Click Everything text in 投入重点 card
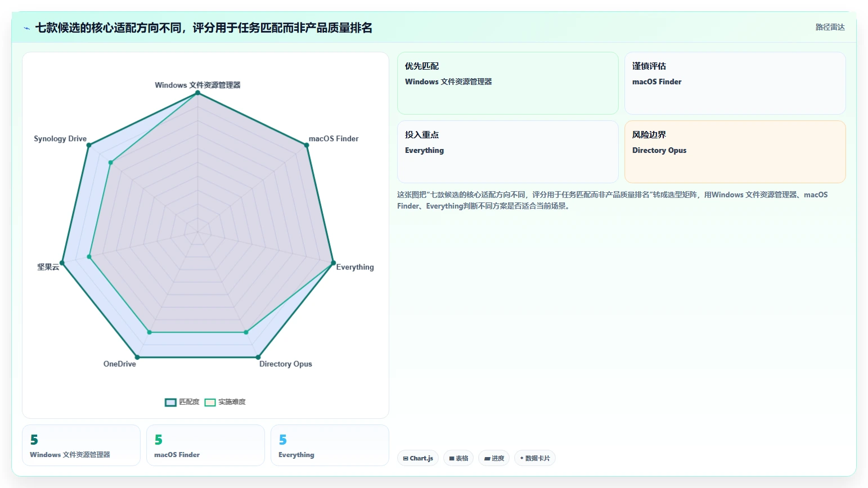Viewport: 868px width, 488px height. click(x=424, y=150)
